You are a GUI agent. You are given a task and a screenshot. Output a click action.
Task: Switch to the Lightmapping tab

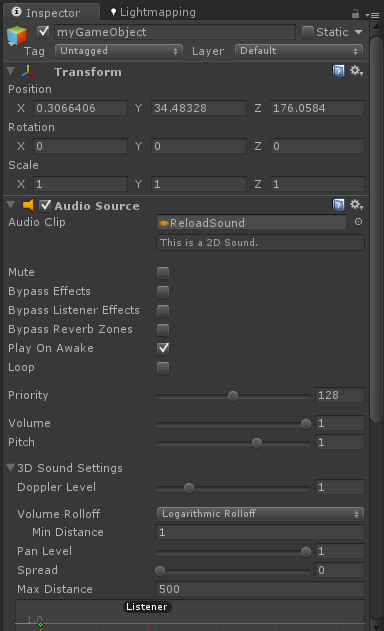click(x=153, y=12)
